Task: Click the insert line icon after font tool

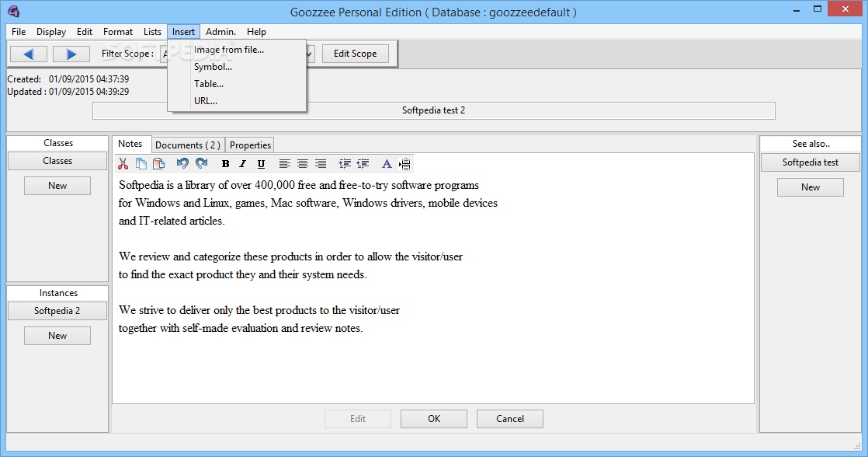Action: (x=404, y=163)
